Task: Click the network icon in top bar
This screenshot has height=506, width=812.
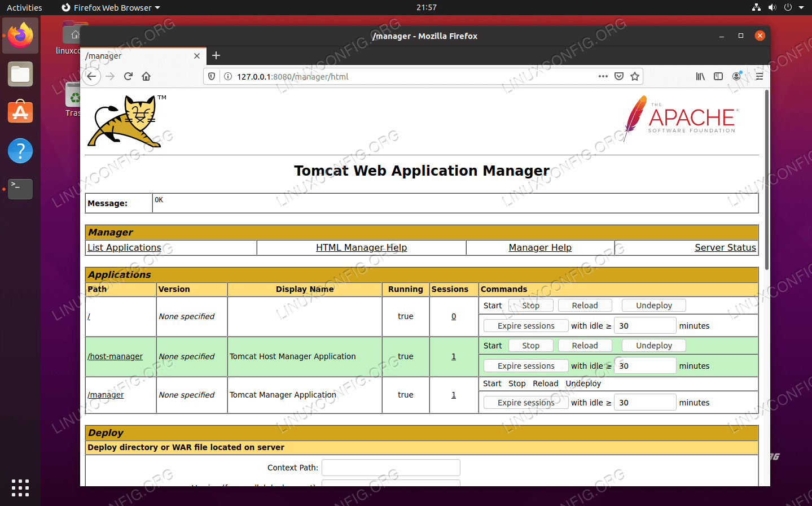Action: point(756,7)
